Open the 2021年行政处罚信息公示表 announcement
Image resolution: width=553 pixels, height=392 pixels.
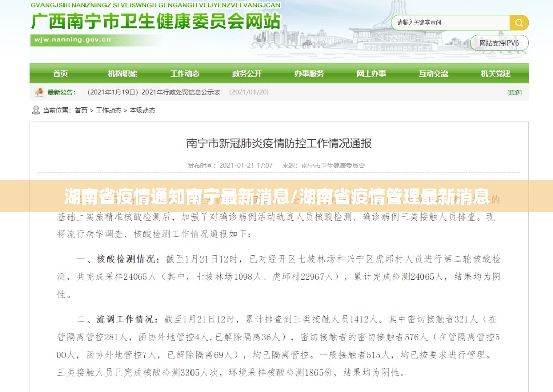154,92
